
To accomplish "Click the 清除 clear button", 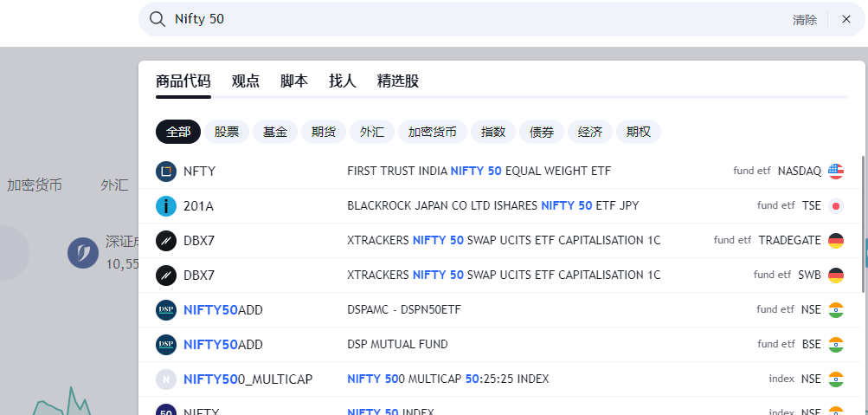I will pyautogui.click(x=804, y=20).
